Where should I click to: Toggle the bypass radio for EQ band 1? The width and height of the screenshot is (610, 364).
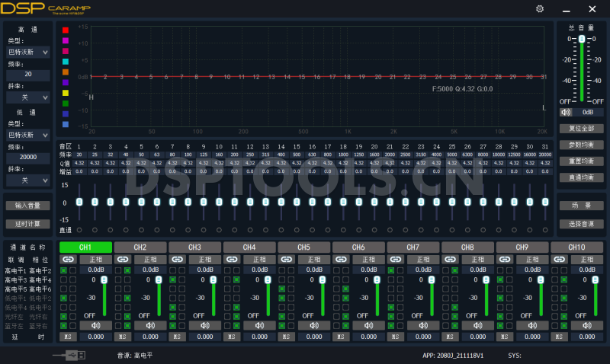tap(79, 230)
